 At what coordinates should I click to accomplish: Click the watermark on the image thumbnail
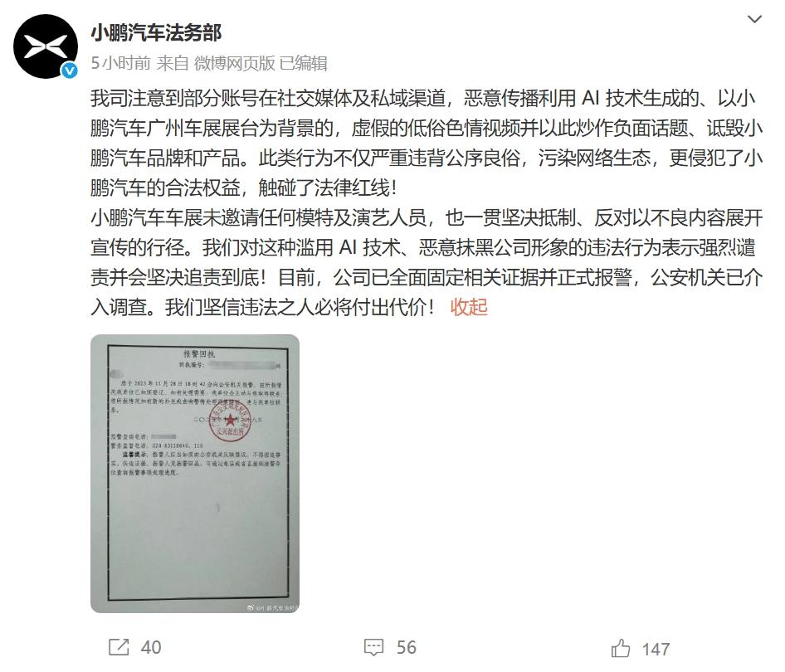coord(273,608)
